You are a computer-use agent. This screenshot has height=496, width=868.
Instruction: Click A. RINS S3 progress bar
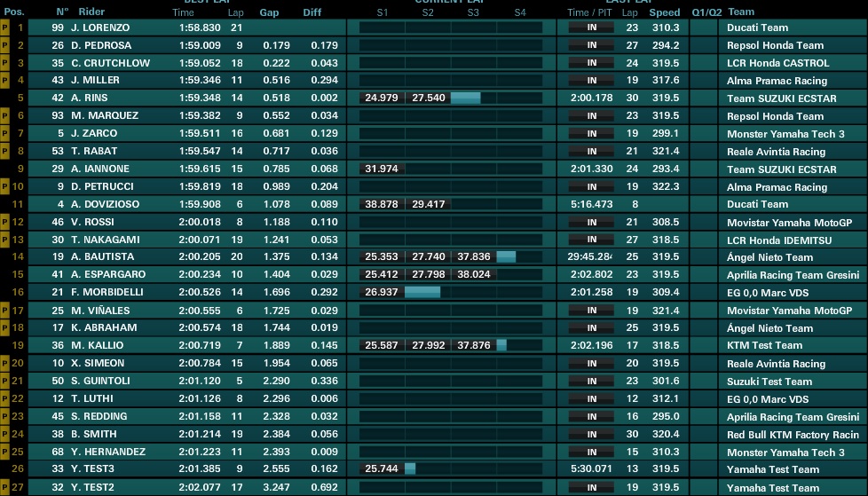click(x=466, y=98)
